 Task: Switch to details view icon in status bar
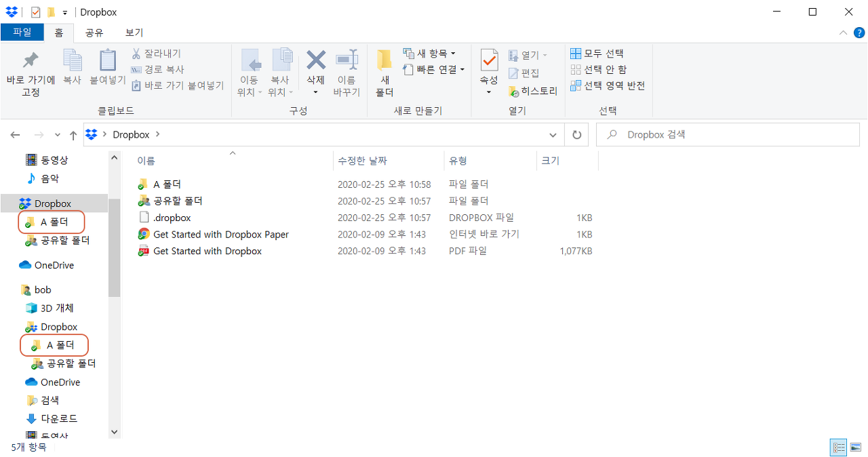[x=839, y=448]
